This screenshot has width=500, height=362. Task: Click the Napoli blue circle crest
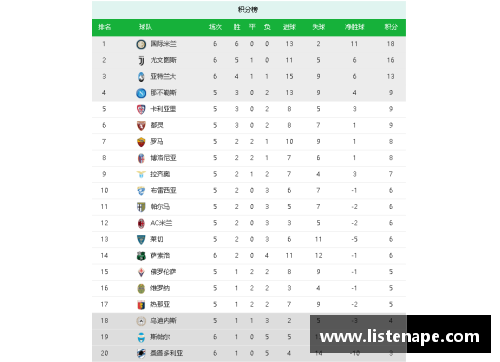point(141,93)
